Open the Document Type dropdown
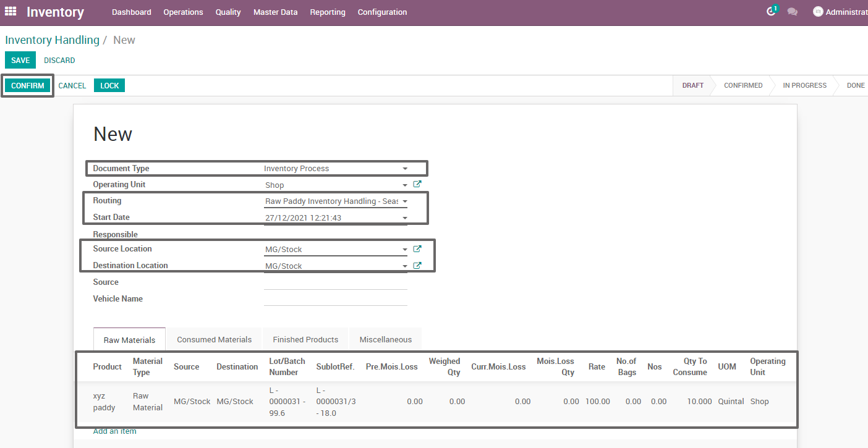The image size is (868, 448). [x=405, y=168]
